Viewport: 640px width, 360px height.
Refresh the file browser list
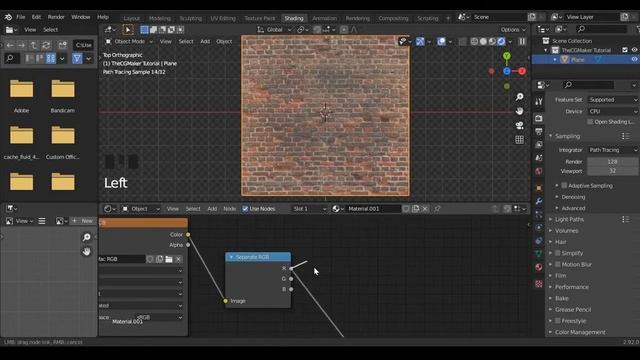coord(46,45)
